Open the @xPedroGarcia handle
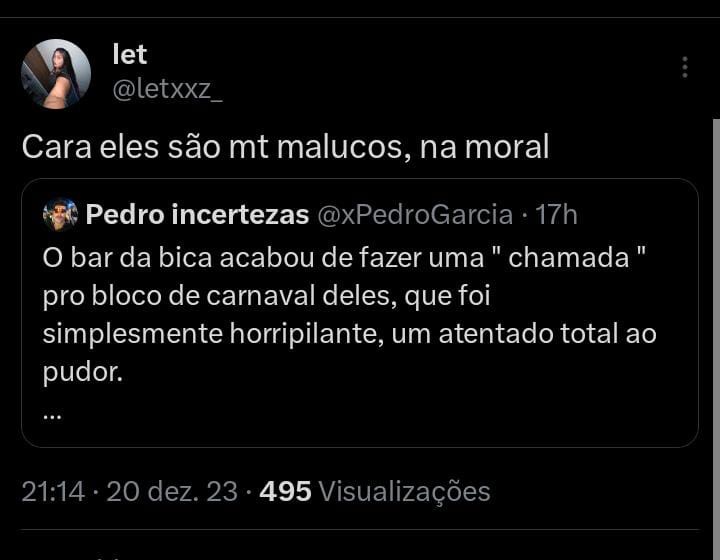720x560 pixels. coord(415,214)
